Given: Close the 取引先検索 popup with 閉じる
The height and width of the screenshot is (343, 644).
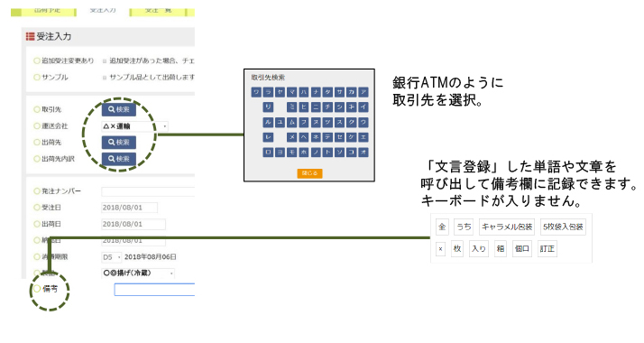Looking at the screenshot, I should coord(309,173).
